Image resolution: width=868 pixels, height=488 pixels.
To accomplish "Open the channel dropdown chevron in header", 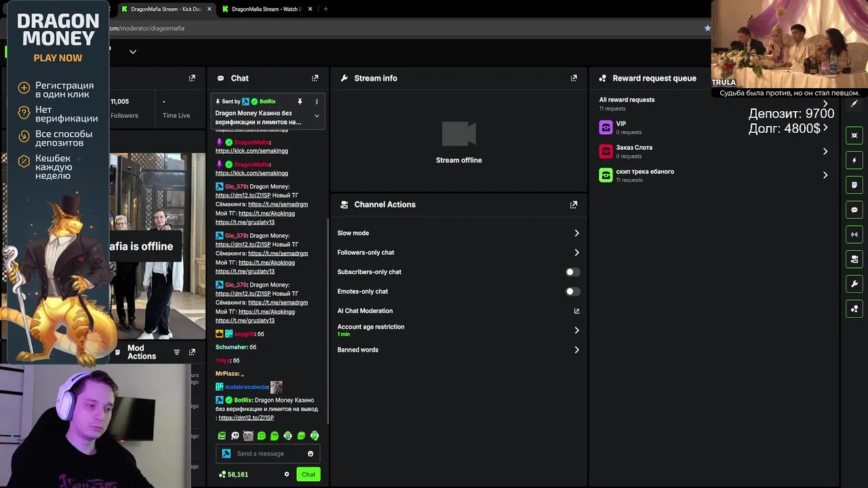I will pyautogui.click(x=133, y=52).
